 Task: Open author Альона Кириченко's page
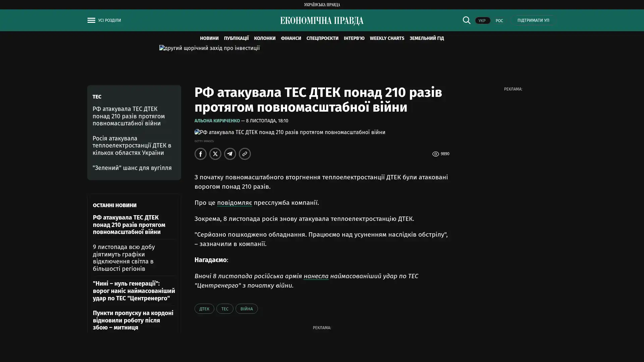click(x=217, y=121)
